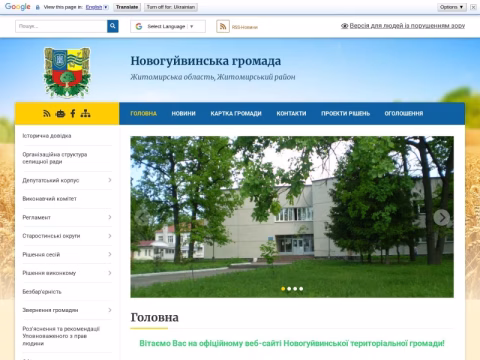480x360 pixels.
Task: Select the third slider dot indicator
Action: [x=295, y=289]
